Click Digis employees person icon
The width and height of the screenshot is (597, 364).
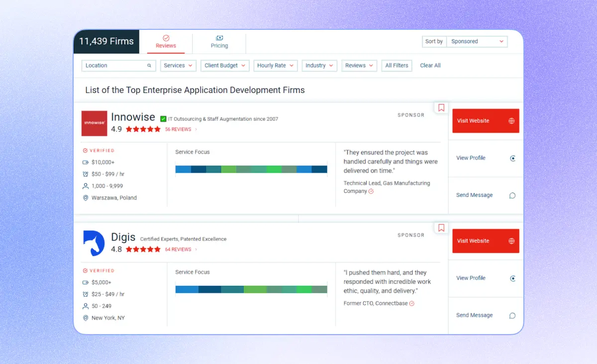(x=86, y=306)
